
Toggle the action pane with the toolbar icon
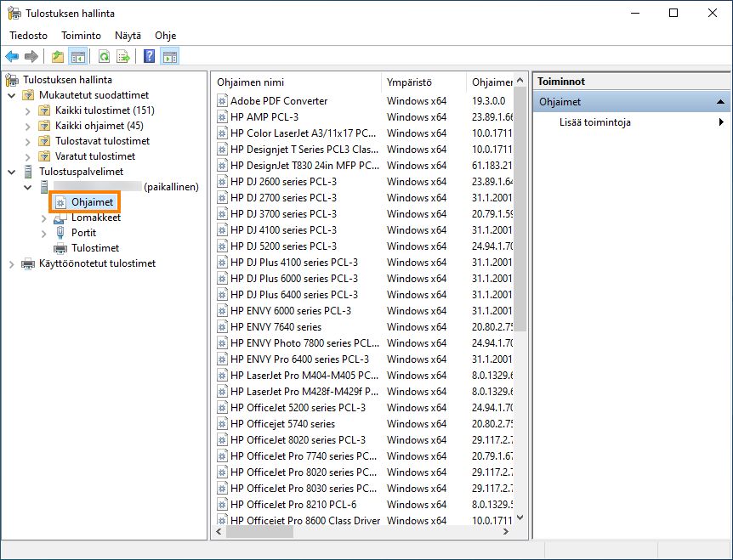(169, 56)
